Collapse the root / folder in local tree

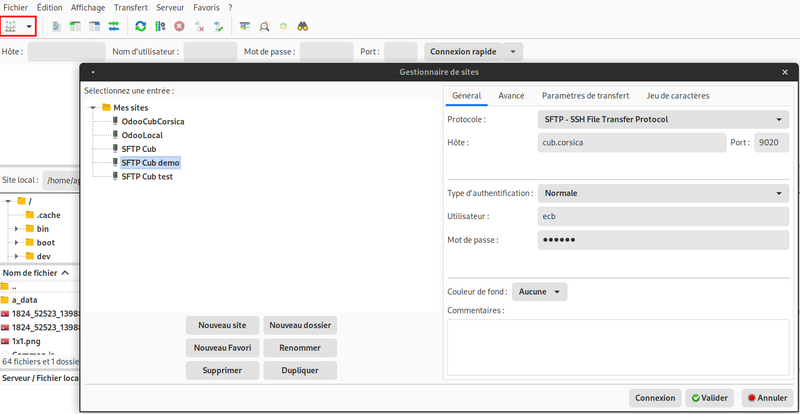tap(8, 202)
